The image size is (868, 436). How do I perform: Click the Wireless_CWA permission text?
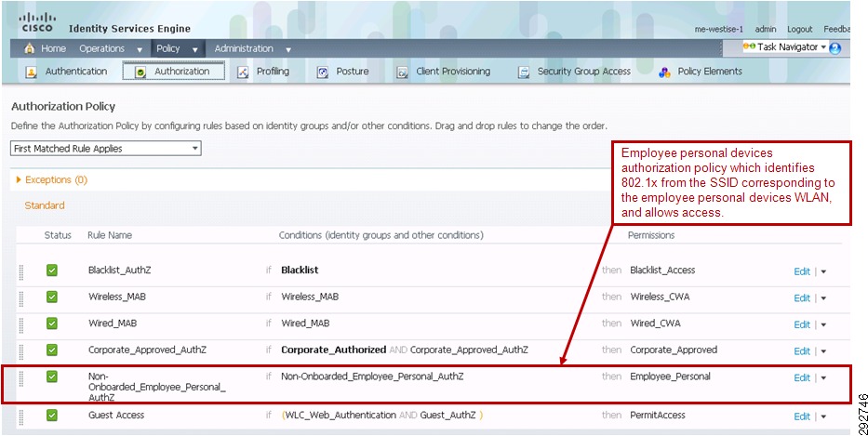pyautogui.click(x=660, y=297)
